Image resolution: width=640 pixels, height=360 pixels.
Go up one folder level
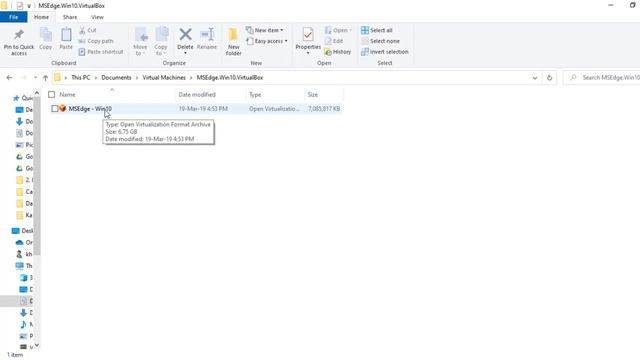click(x=45, y=78)
